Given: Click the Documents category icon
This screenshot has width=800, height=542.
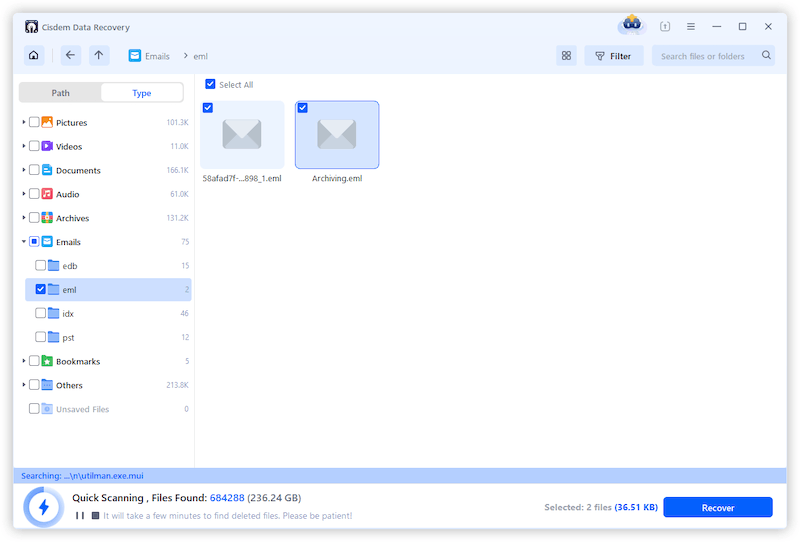Looking at the screenshot, I should (47, 169).
